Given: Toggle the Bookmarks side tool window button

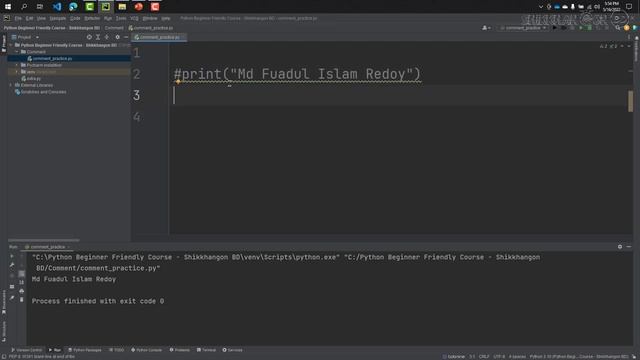Looking at the screenshot, I should coord(4,302).
